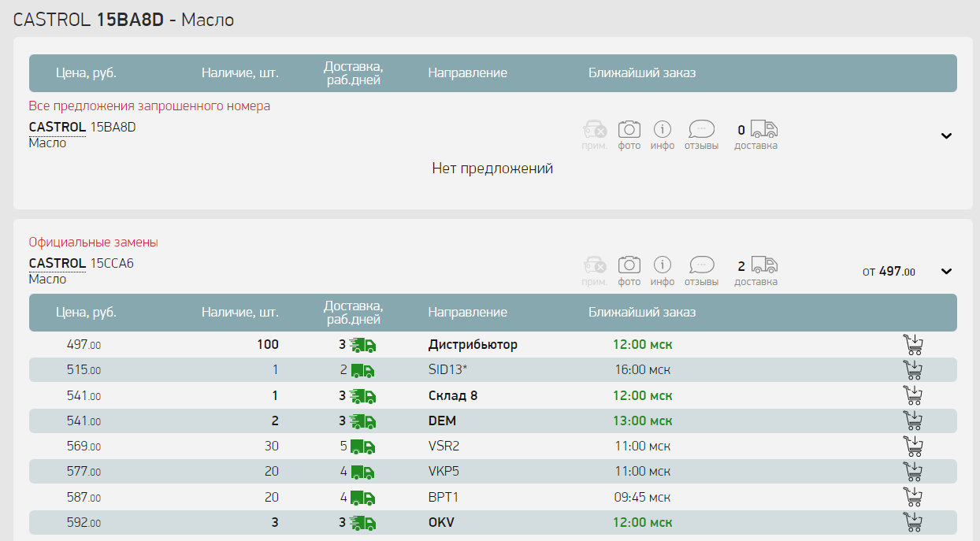The image size is (980, 541).
Task: Add the DEM offer to cart
Action: [912, 421]
